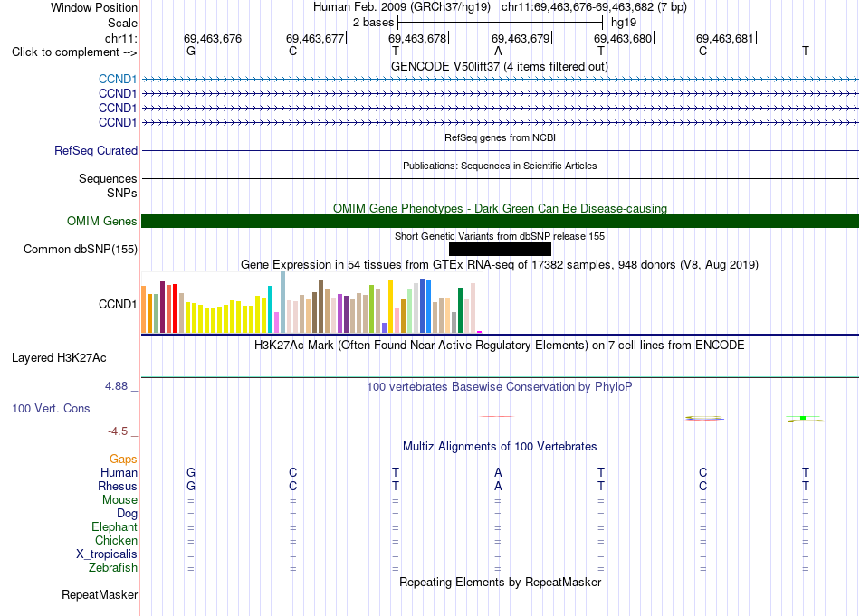Viewport: 860px width, 616px height.
Task: Click the 'chr11:' ruler label
Action: [120, 38]
